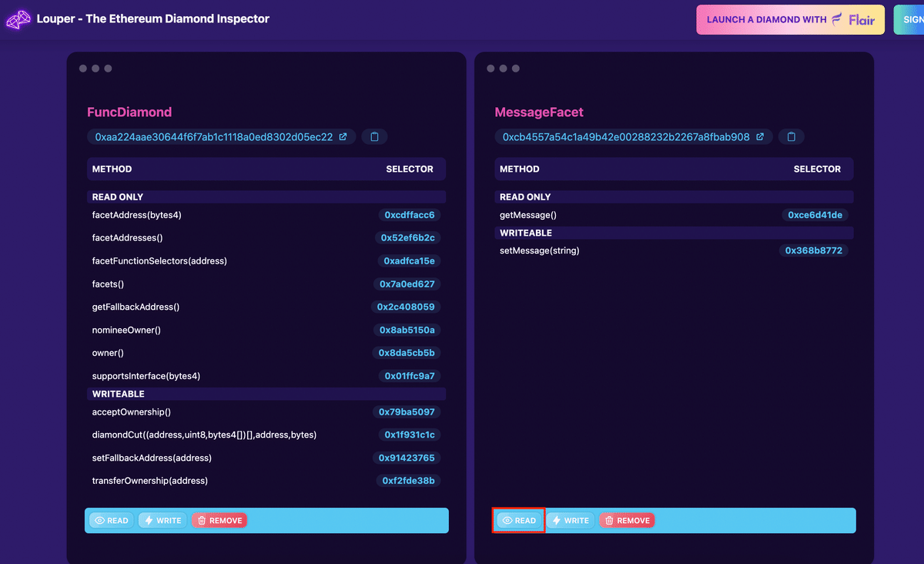This screenshot has height=564, width=924.
Task: Click REMOVE button under FuncDiamond
Action: tap(219, 521)
